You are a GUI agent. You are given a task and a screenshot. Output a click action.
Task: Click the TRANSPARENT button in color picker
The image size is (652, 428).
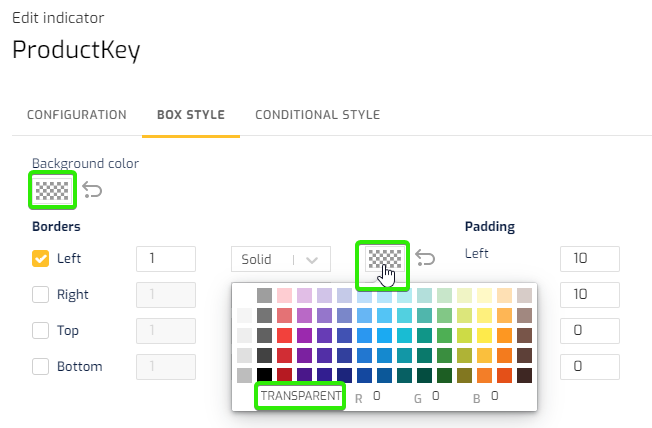click(300, 396)
